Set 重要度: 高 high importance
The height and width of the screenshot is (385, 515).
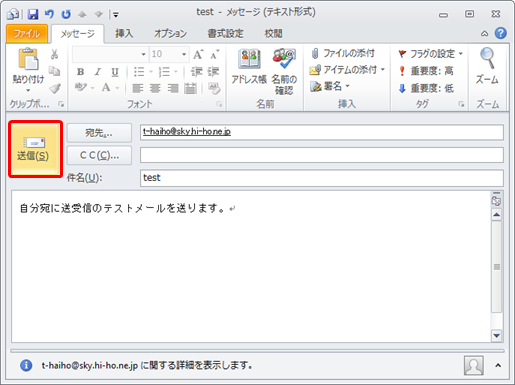(426, 71)
